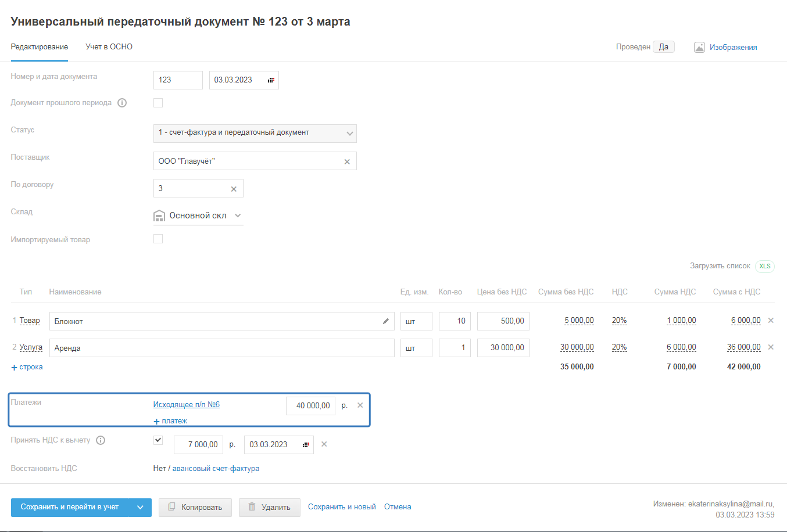Delete the Аренда row with the cross icon
This screenshot has width=787, height=532.
click(771, 347)
